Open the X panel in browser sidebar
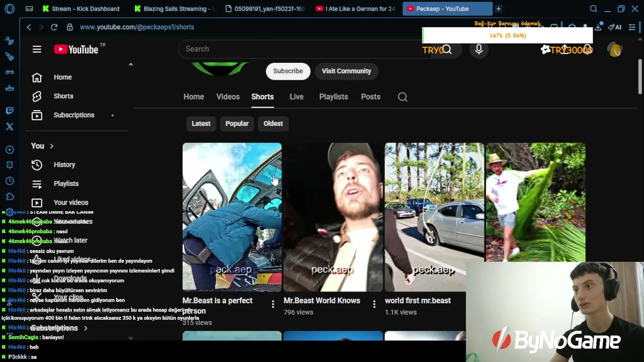644x362 pixels. click(x=10, y=127)
